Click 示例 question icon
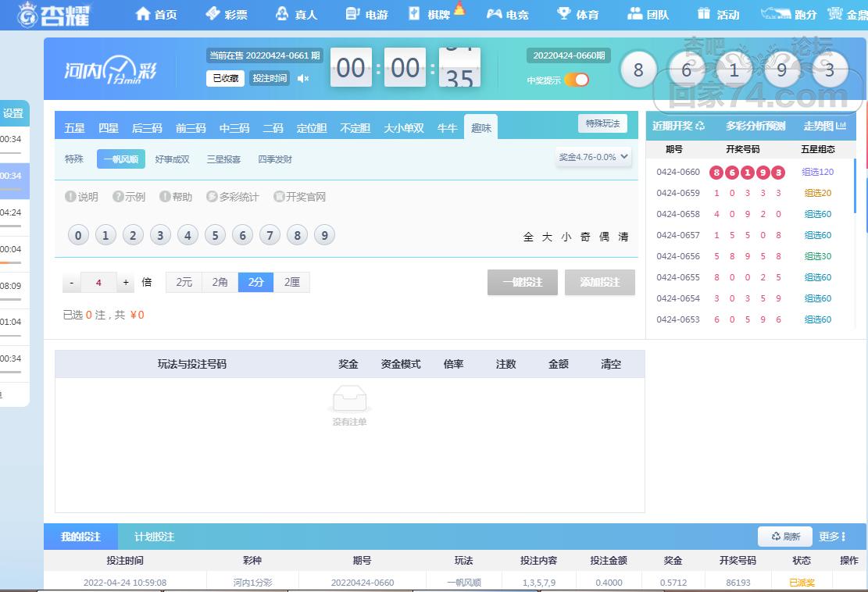 [118, 196]
